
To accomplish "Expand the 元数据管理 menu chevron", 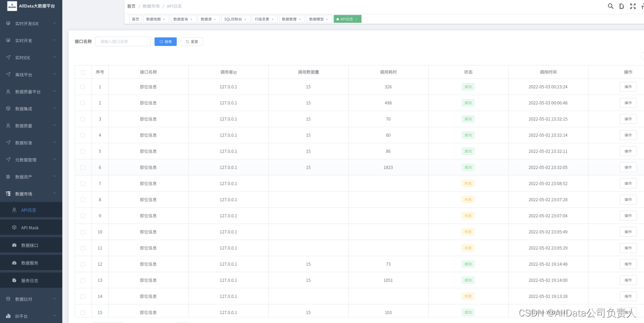I will 54,160.
